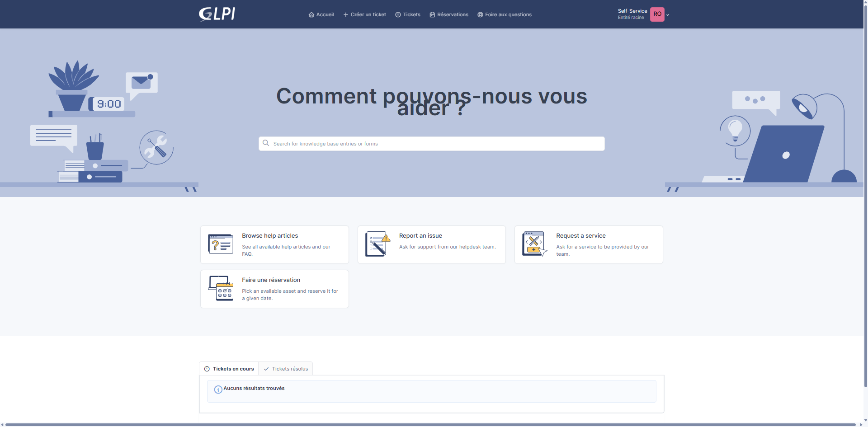Image resolution: width=868 pixels, height=427 pixels.
Task: Select the Tickets en cours tab
Action: [x=229, y=369]
